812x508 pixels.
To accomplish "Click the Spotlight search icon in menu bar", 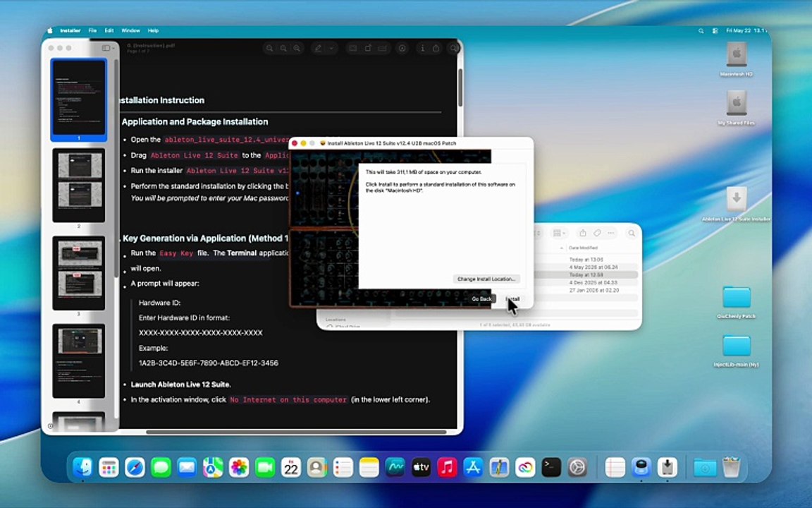I will pyautogui.click(x=701, y=30).
